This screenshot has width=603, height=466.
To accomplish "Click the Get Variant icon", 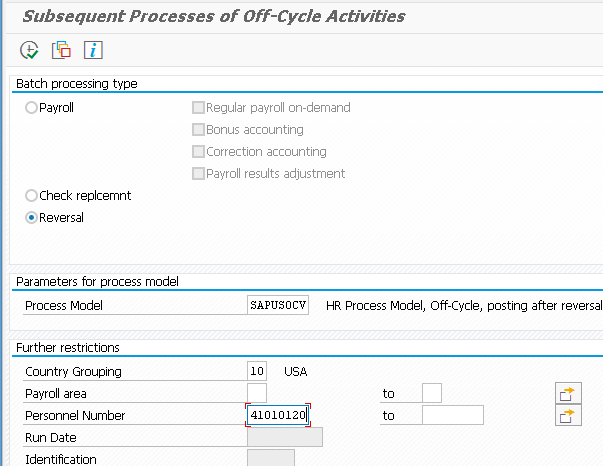I will [61, 50].
